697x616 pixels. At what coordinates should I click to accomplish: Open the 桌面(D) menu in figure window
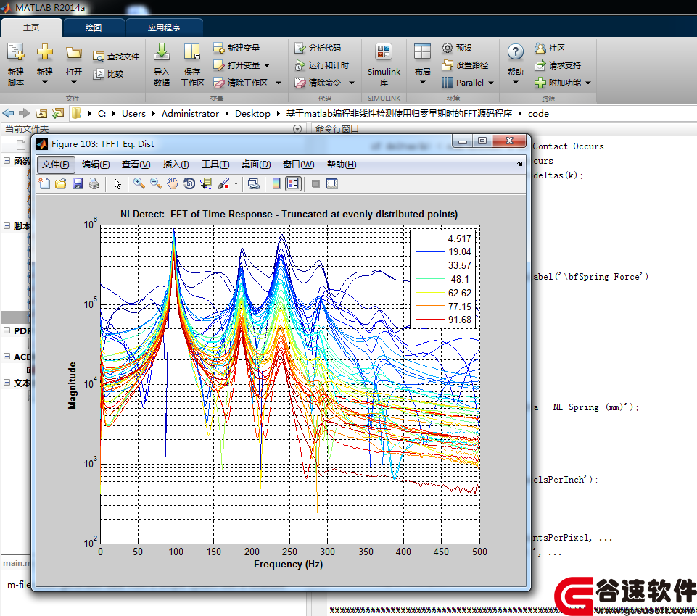click(256, 165)
